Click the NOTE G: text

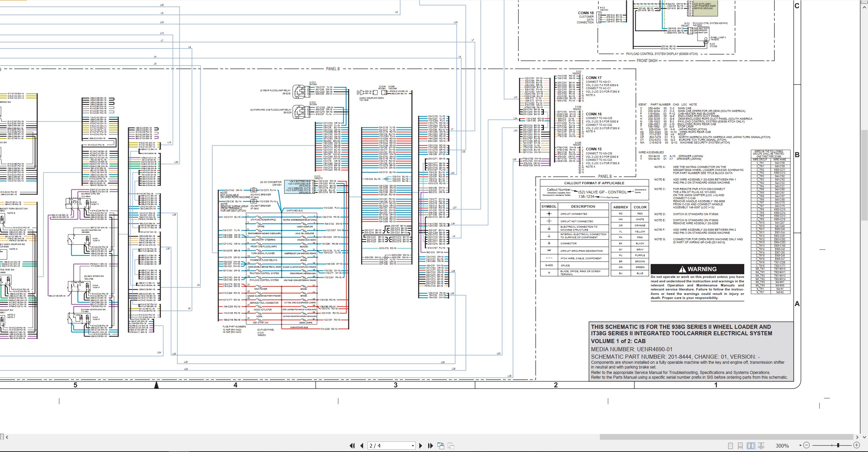click(x=660, y=239)
